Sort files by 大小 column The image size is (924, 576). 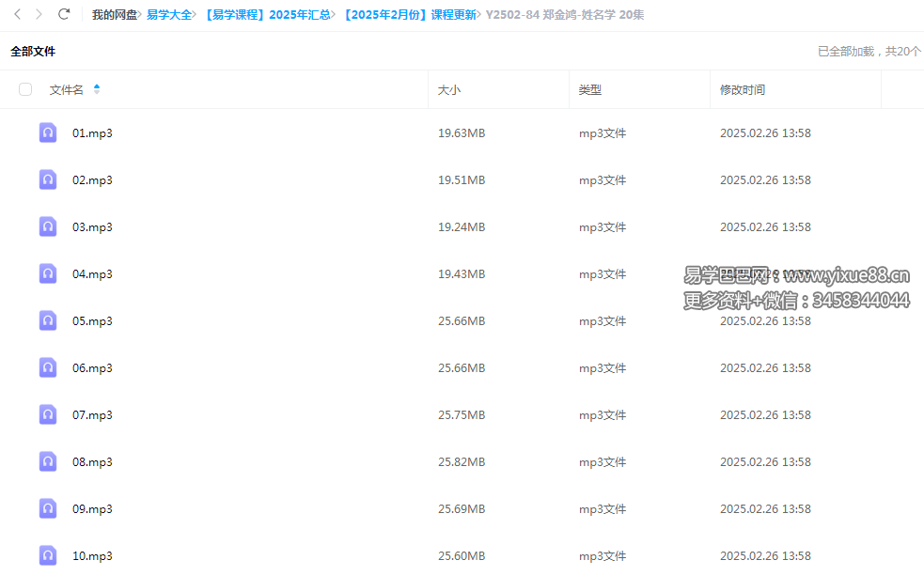449,90
